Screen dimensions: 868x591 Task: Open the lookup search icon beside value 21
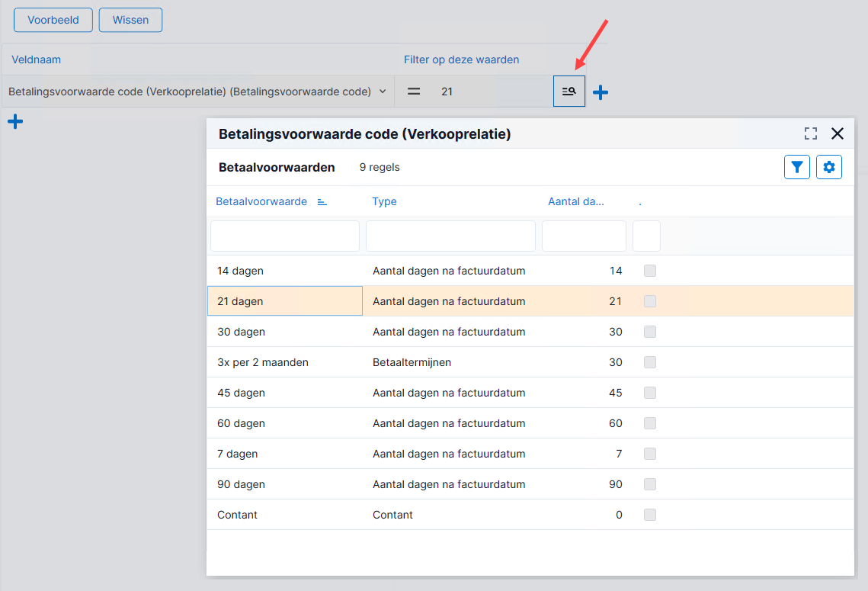(569, 92)
